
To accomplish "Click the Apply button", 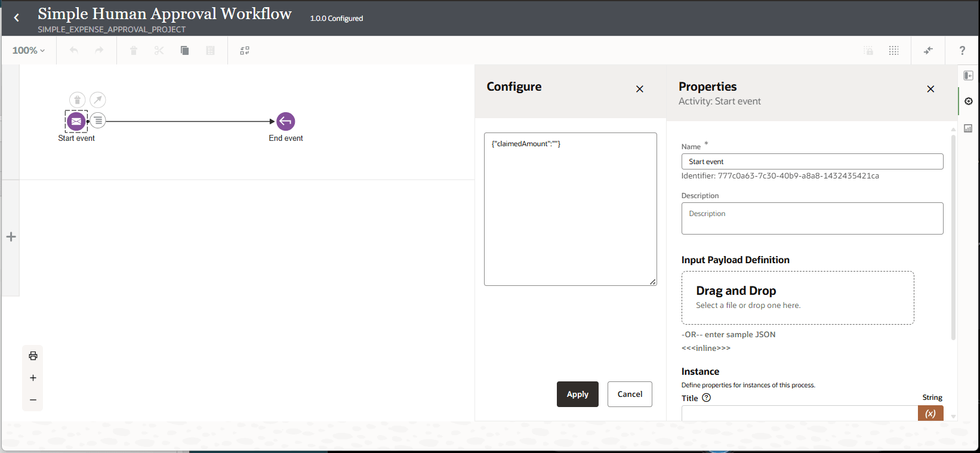I will tap(578, 395).
